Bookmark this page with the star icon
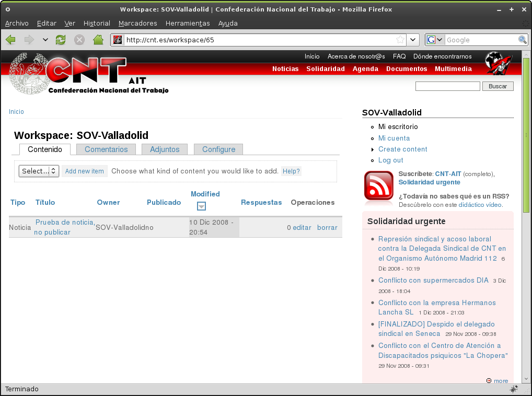The width and height of the screenshot is (532, 396). pos(400,40)
